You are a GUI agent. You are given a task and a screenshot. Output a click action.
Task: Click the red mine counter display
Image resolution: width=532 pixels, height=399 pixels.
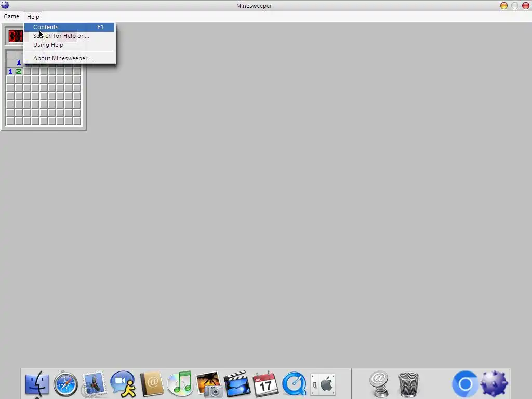tap(16, 36)
